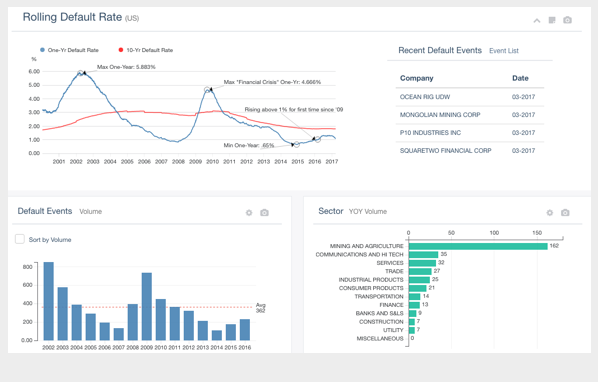The image size is (598, 382).
Task: Toggle One-Yr Default Rate legend series
Action: 69,50
